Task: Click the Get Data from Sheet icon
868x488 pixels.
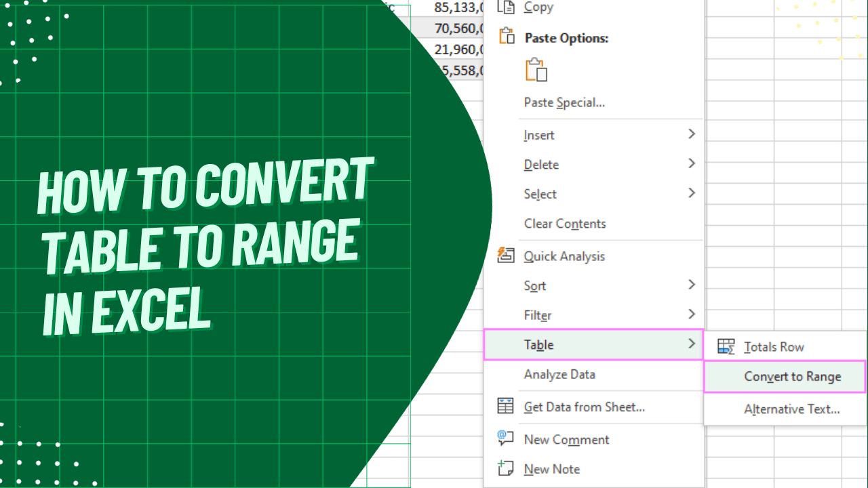Action: [505, 407]
